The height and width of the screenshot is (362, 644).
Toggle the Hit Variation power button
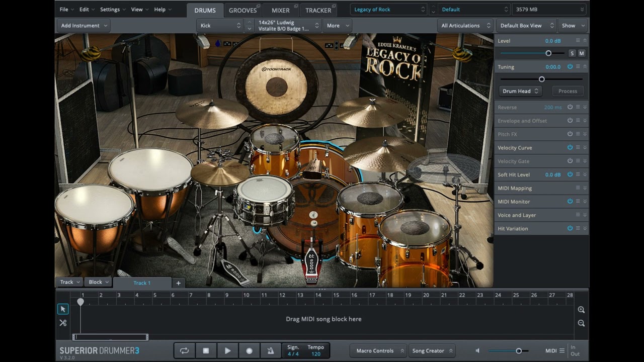tap(570, 228)
